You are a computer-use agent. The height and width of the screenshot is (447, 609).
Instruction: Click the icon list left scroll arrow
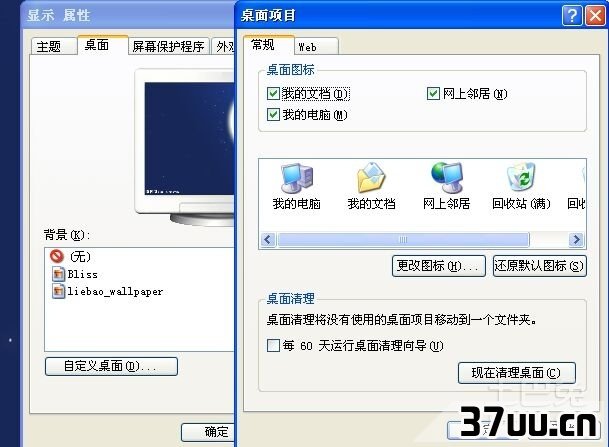pyautogui.click(x=268, y=239)
